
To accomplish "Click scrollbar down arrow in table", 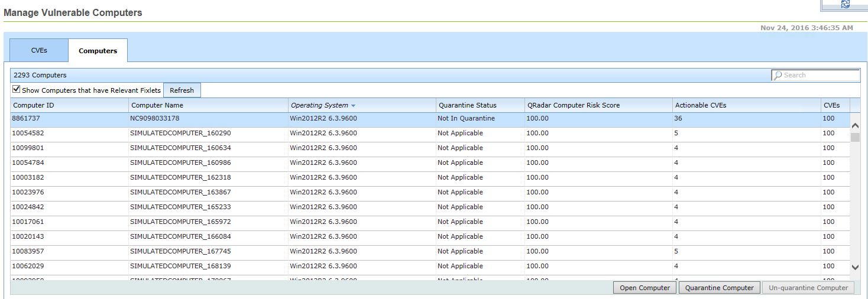I will pyautogui.click(x=855, y=267).
